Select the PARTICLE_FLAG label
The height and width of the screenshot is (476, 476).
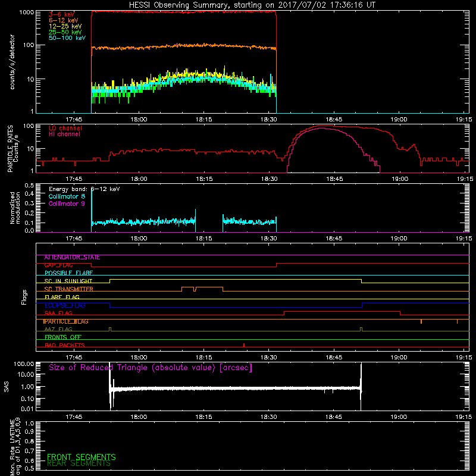[65, 321]
